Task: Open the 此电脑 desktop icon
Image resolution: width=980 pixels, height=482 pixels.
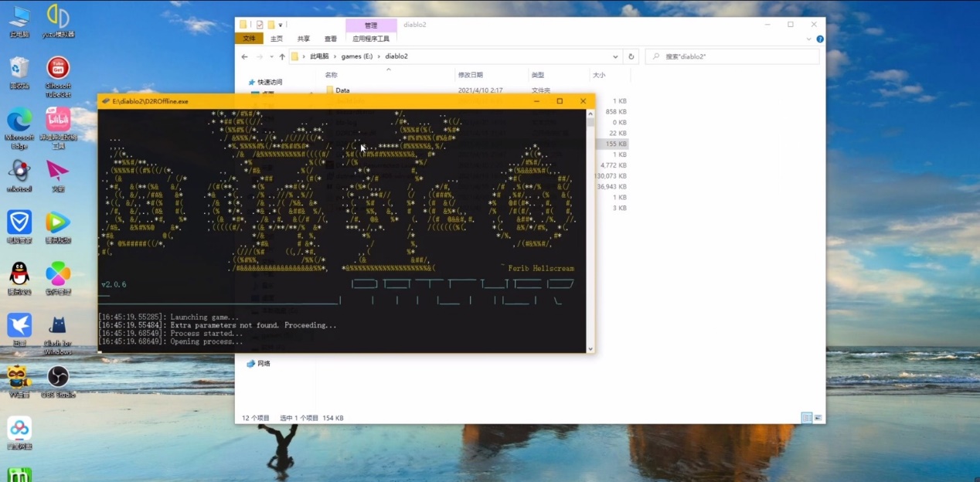Action: pos(19,22)
